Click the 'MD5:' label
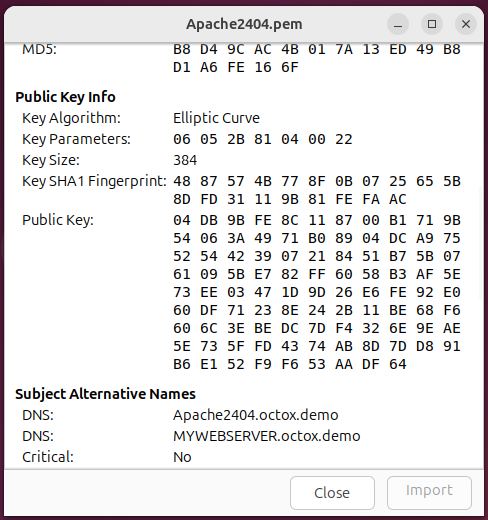488x520 pixels. coord(39,49)
